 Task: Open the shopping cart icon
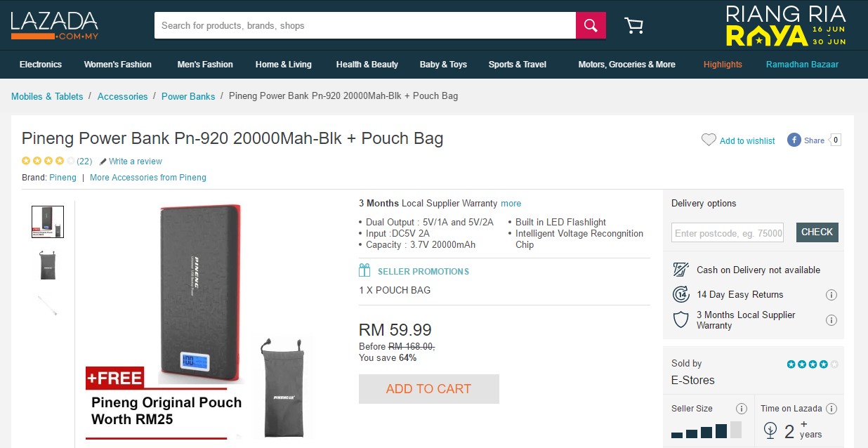click(x=633, y=26)
